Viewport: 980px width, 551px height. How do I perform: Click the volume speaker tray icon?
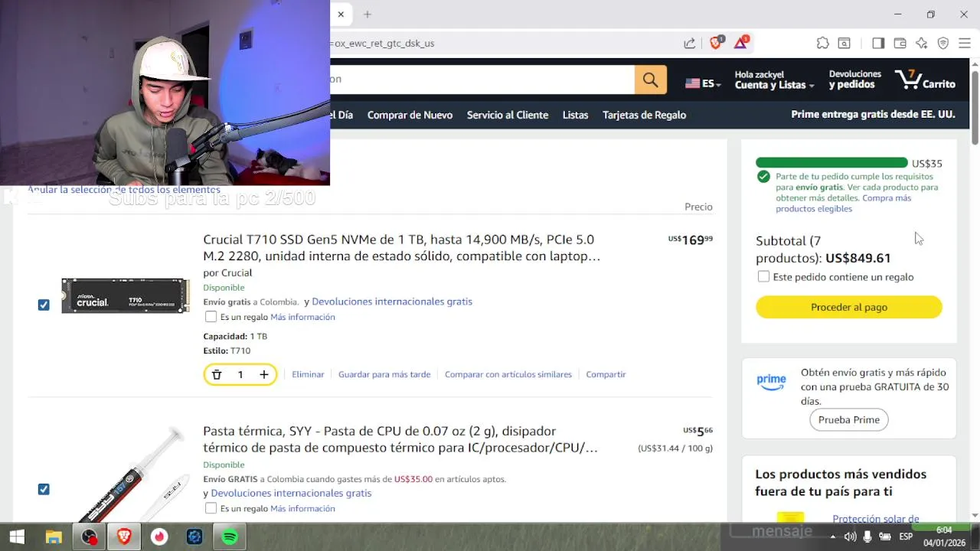click(x=850, y=537)
